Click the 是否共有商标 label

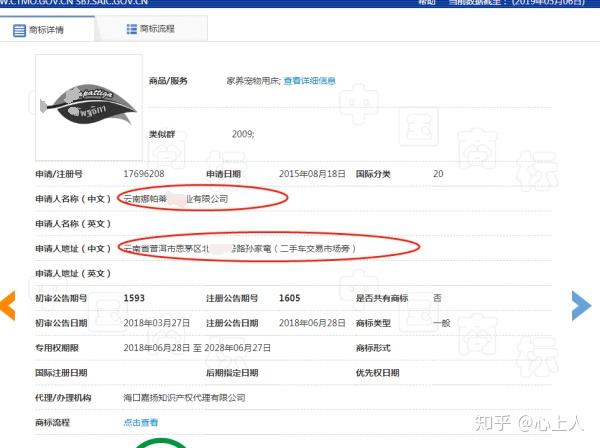(x=382, y=298)
